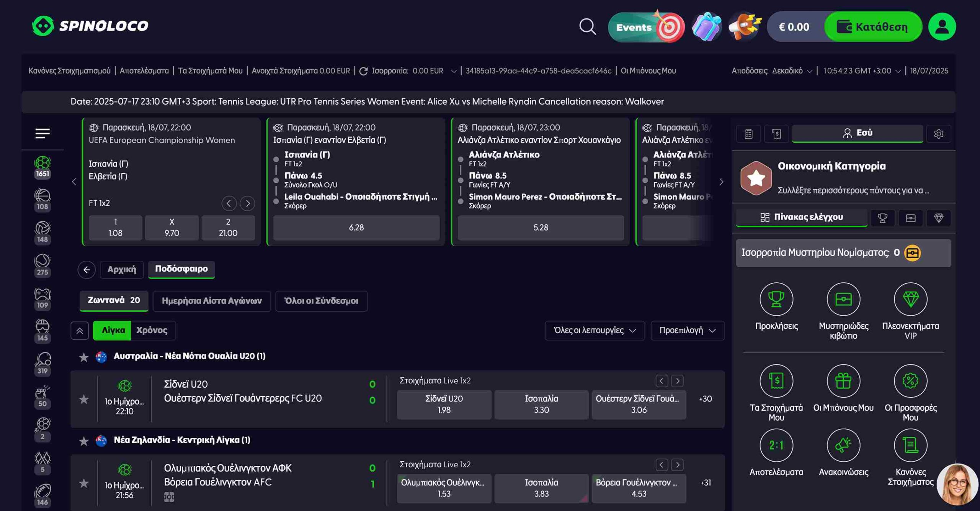Screen dimensions: 980x511
Task: Open the Όλοι οι Σύνδεσμοι tab
Action: [x=321, y=301]
